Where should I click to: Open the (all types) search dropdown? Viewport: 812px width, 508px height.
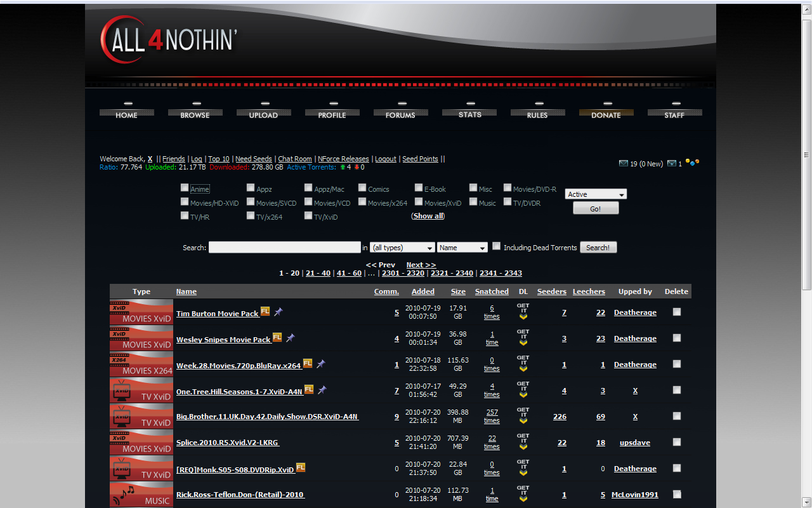click(402, 248)
